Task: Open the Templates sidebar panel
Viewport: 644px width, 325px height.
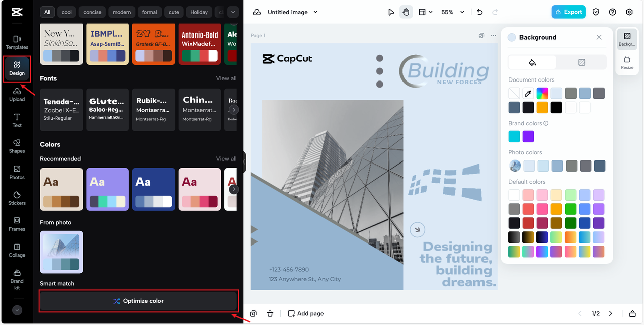Action: (17, 42)
